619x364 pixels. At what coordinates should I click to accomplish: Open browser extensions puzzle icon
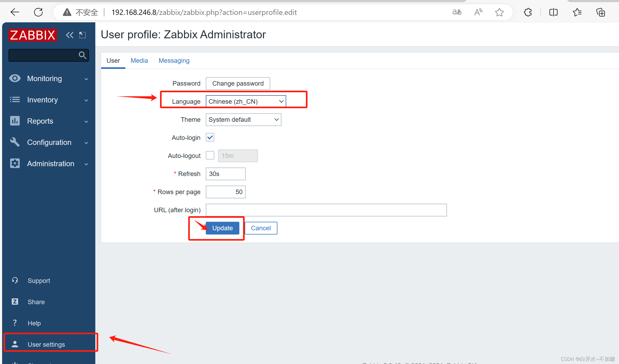pos(528,12)
